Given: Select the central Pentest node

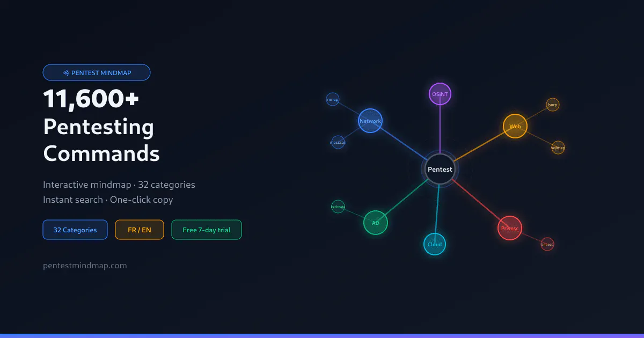Looking at the screenshot, I should (440, 169).
